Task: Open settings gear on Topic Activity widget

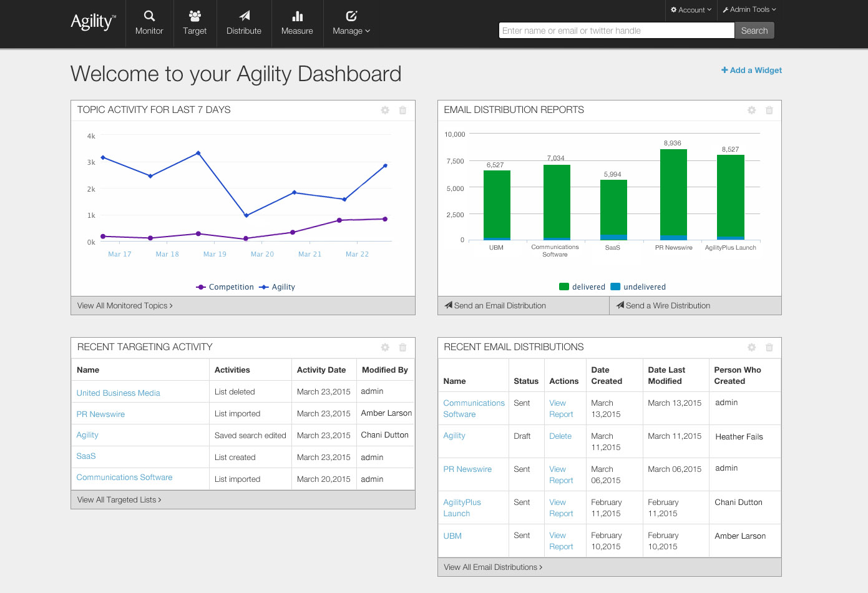Action: coord(385,110)
